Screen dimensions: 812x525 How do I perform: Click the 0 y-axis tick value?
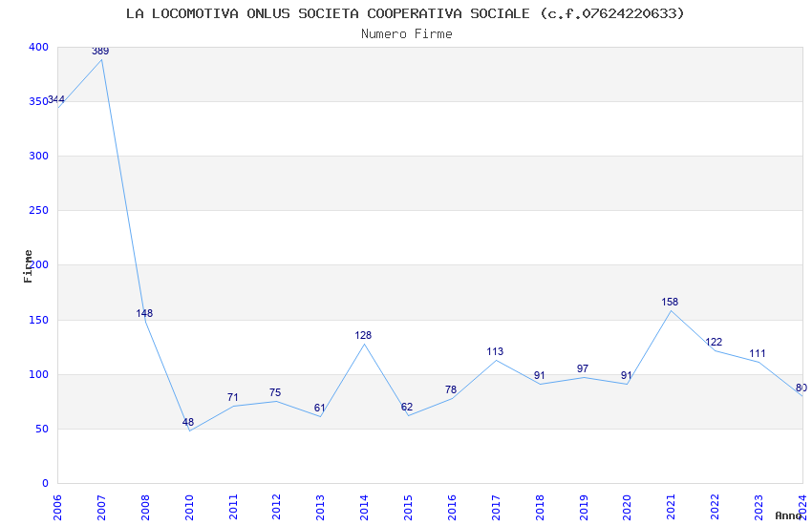pyautogui.click(x=46, y=484)
